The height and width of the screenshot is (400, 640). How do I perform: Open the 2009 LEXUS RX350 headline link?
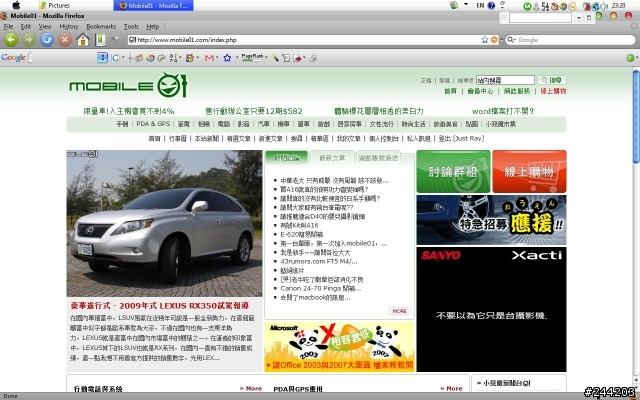pyautogui.click(x=160, y=306)
